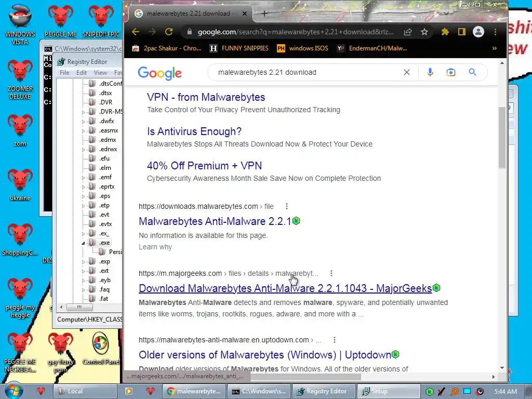The height and width of the screenshot is (399, 532).
Task: Open new tab with plus button
Action: 264,14
